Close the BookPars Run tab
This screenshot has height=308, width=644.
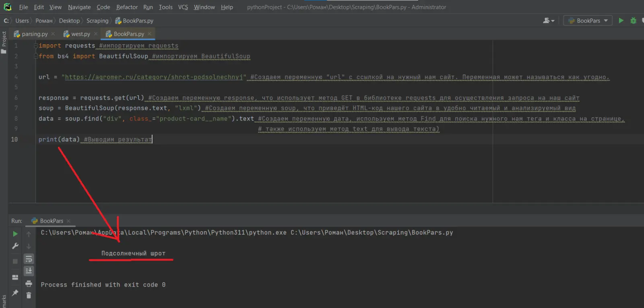[x=68, y=221]
